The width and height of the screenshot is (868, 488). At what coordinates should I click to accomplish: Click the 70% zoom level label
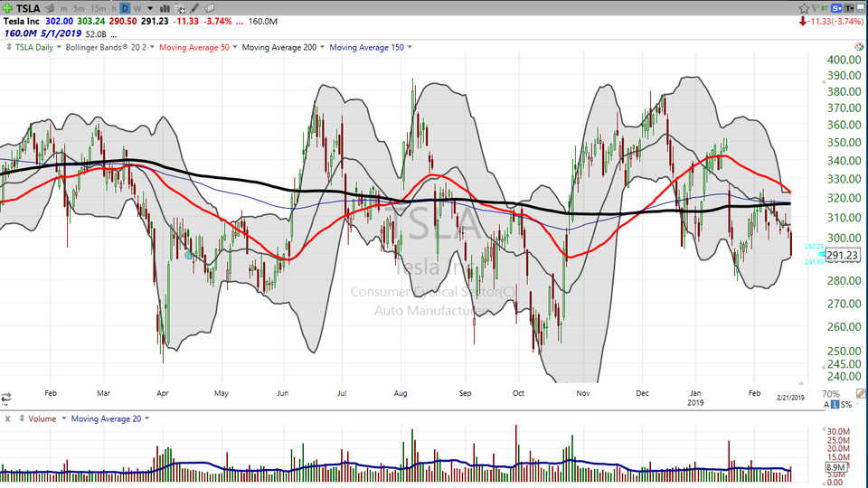click(x=831, y=394)
